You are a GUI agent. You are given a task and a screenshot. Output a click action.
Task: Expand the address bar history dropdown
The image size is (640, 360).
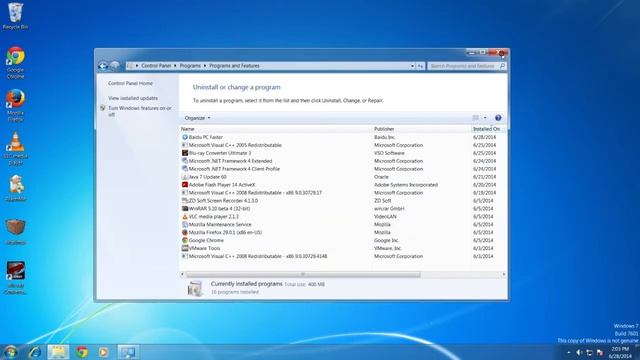(412, 66)
